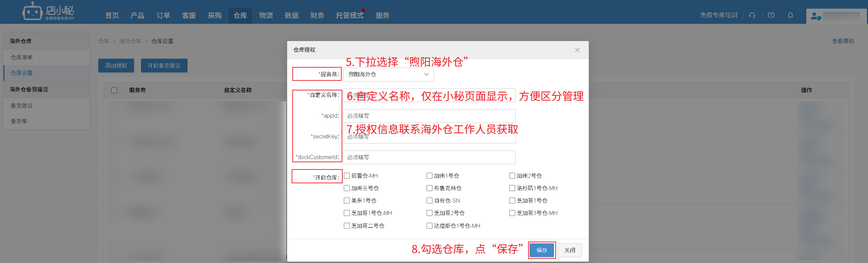Image resolution: width=868 pixels, height=263 pixels.
Task: Click the 添加授权 button
Action: 116,66
